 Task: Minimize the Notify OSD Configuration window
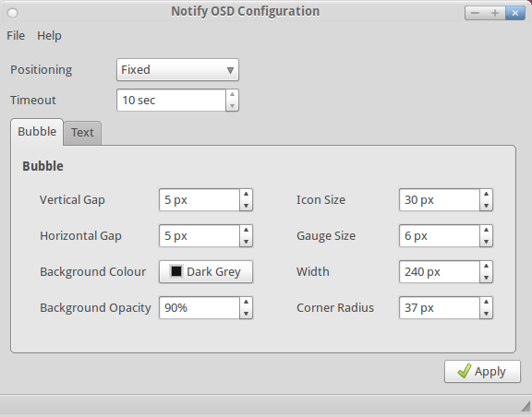[475, 13]
